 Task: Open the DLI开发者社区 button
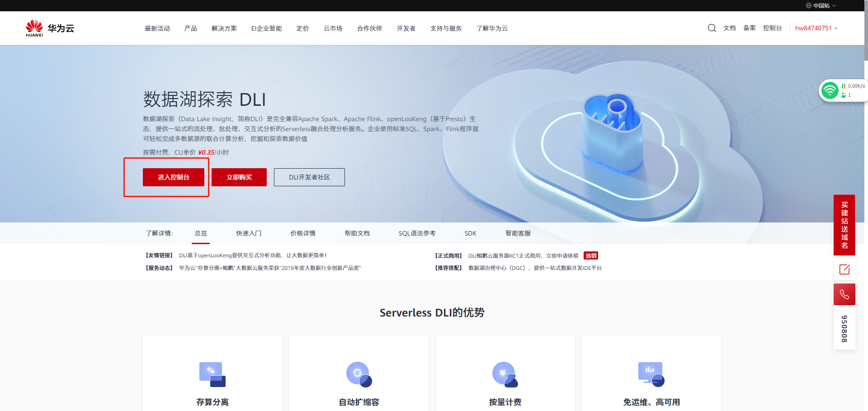[309, 177]
